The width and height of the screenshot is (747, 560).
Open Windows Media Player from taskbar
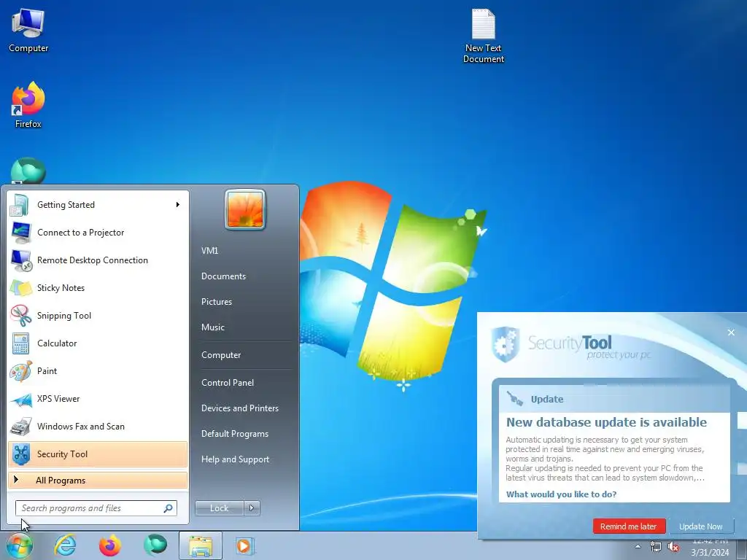click(x=244, y=545)
